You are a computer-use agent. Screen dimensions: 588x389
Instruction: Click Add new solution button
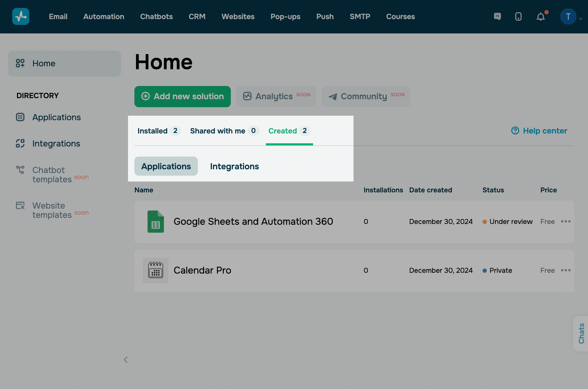pyautogui.click(x=182, y=97)
